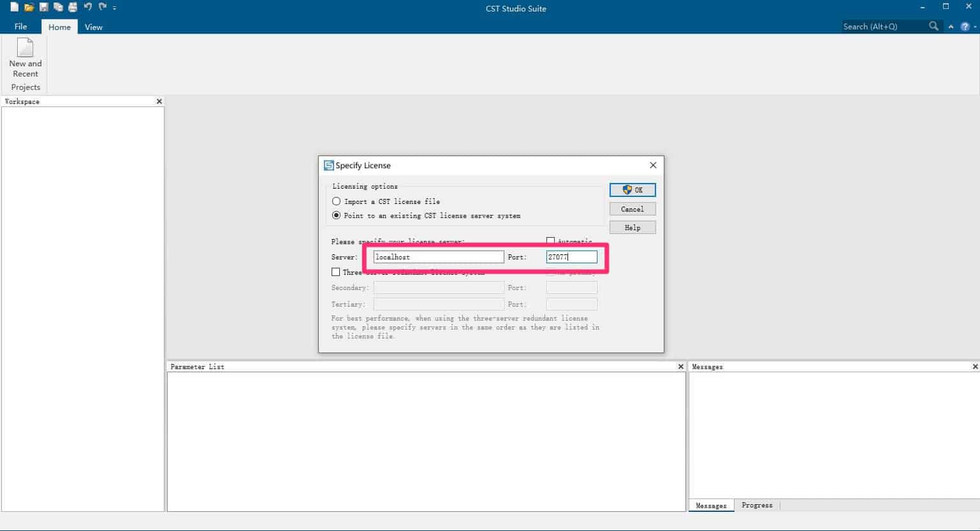Click the Redo arrow icon
This screenshot has width=980, height=531.
point(102,7)
